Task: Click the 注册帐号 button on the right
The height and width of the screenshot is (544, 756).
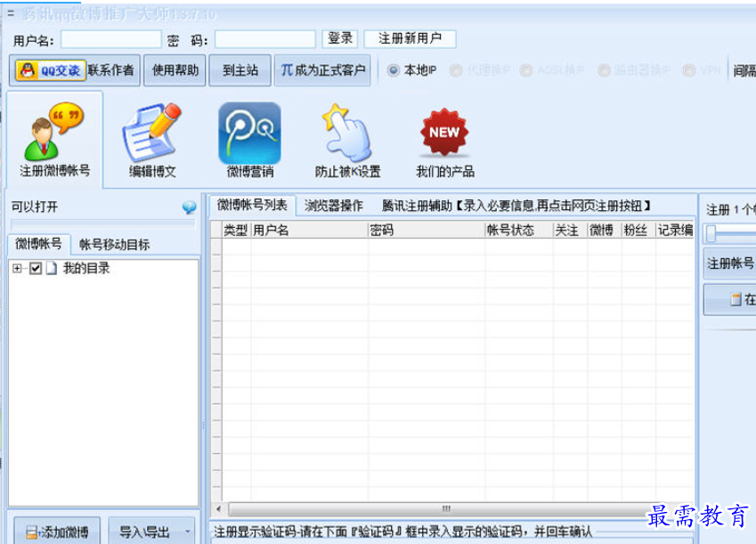Action: pyautogui.click(x=730, y=264)
